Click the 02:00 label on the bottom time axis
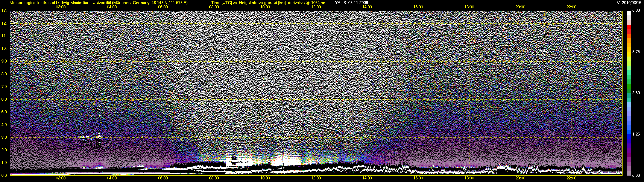 tap(61, 178)
